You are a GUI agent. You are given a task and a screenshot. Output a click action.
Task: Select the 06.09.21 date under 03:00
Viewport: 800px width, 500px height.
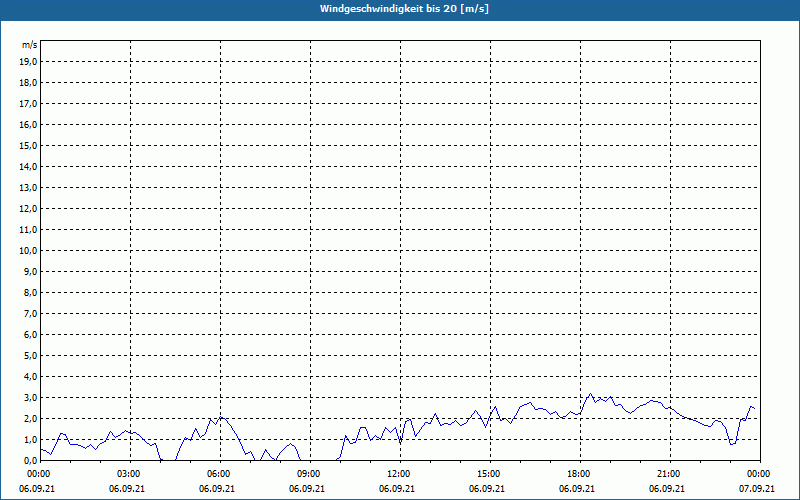pyautogui.click(x=127, y=489)
